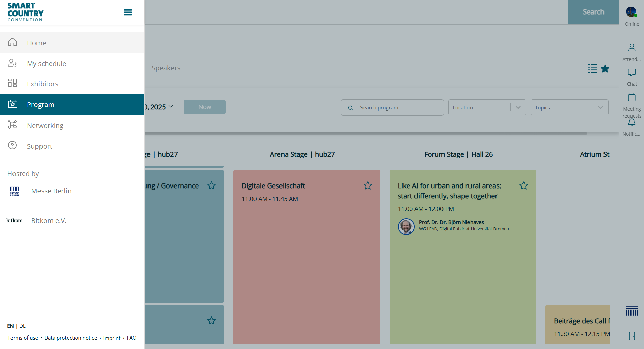Expand the date dropdown chevron
Viewport: 644px width, 349px height.
(x=171, y=106)
